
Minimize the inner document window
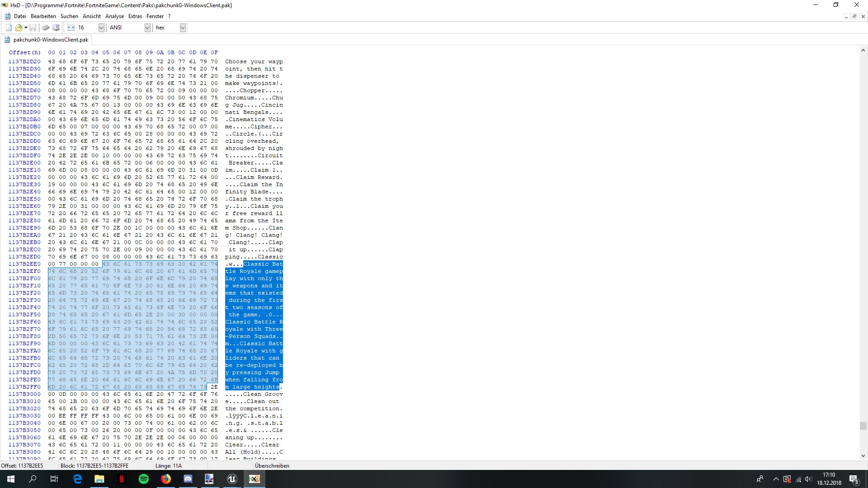tap(846, 16)
